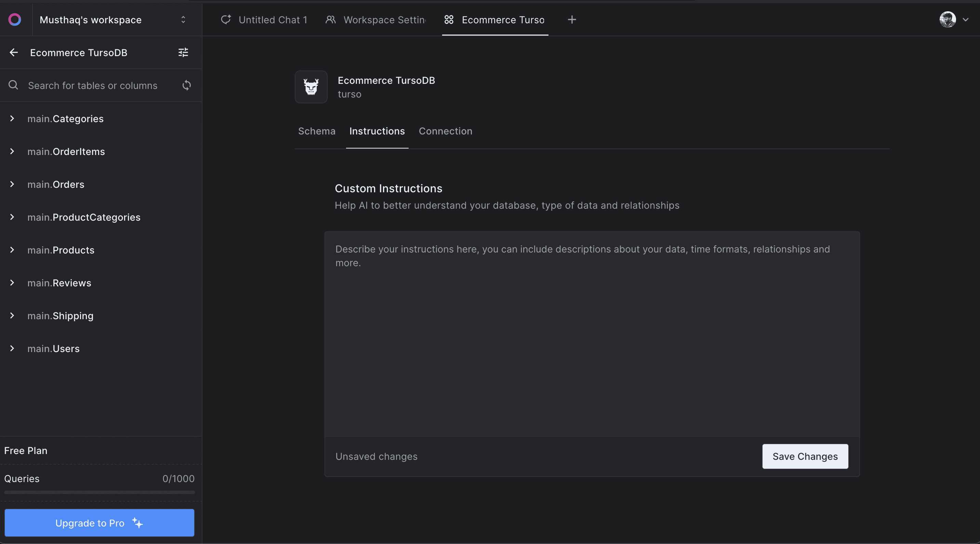Expand main.ProductCategories table chevron
The image size is (980, 544).
(12, 217)
